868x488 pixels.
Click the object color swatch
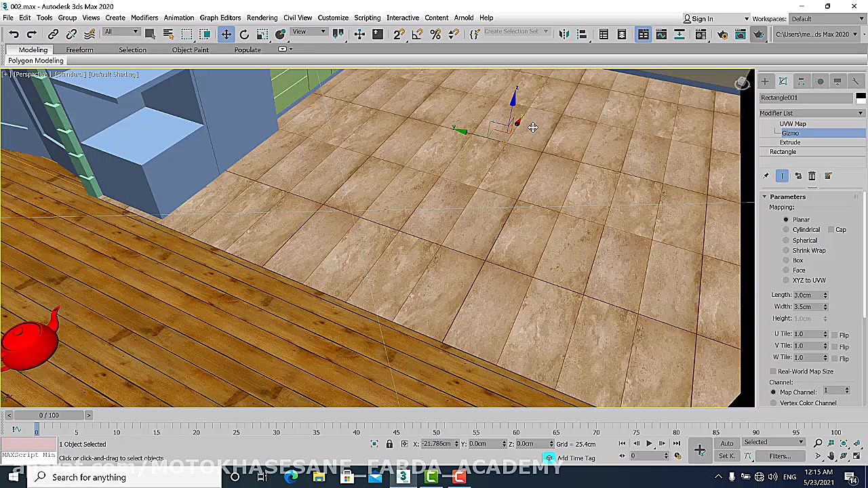pyautogui.click(x=860, y=98)
